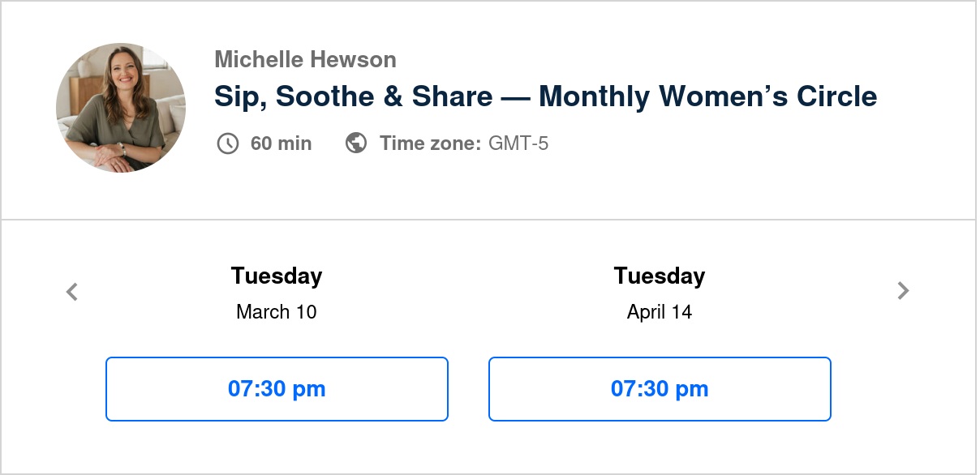Click the ampersand in the event title
This screenshot has width=980, height=475.
coord(393,96)
